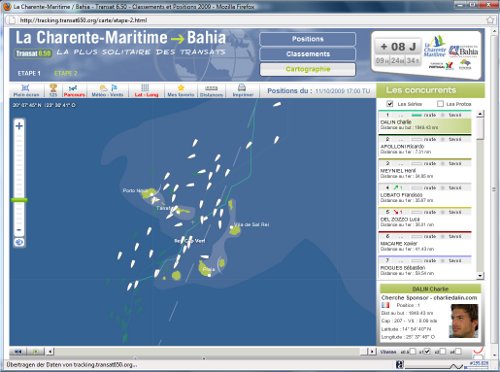Click the timeline right arrow
The width and height of the screenshot is (500, 372).
click(372, 351)
